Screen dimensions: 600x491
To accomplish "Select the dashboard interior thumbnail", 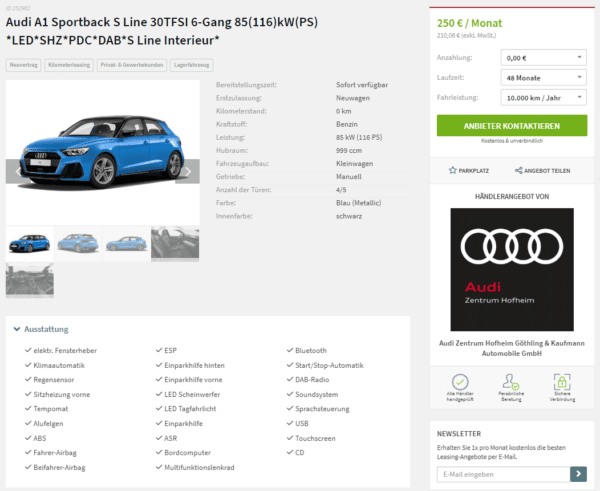I will pyautogui.click(x=29, y=280).
